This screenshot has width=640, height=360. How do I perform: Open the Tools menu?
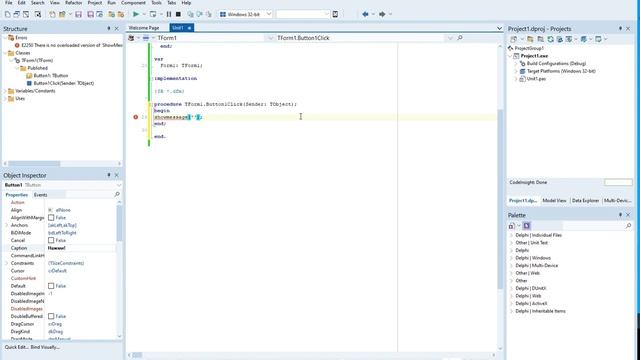point(156,3)
